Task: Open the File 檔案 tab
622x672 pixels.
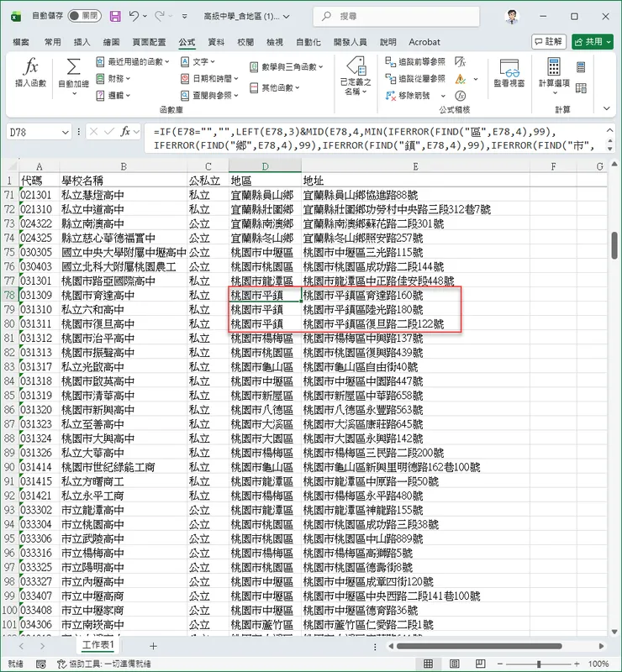Action: 21,42
